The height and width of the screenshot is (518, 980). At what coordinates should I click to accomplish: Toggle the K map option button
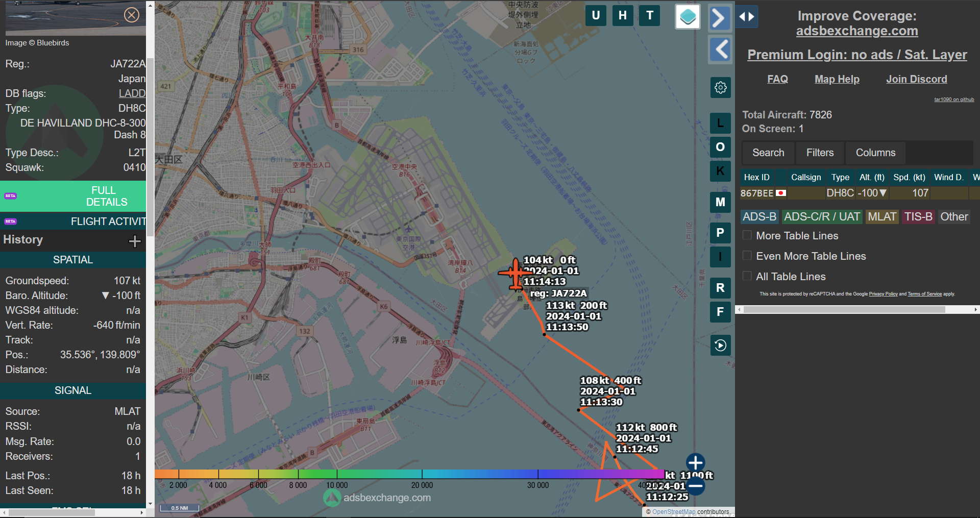point(720,171)
